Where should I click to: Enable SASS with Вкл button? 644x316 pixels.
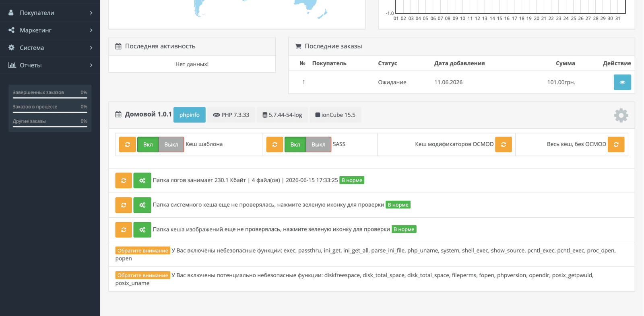click(295, 144)
